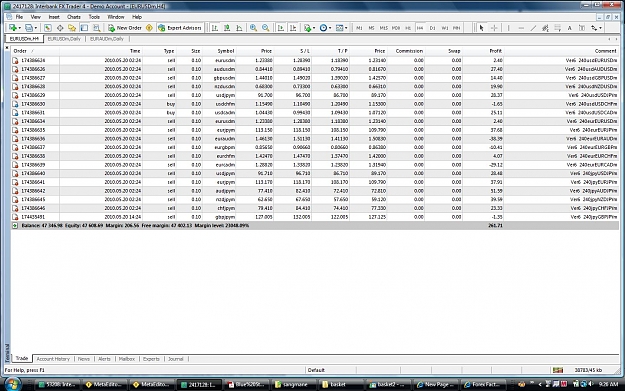This screenshot has height=391, width=625.
Task: Select the Text Label tool
Action: 582,28
